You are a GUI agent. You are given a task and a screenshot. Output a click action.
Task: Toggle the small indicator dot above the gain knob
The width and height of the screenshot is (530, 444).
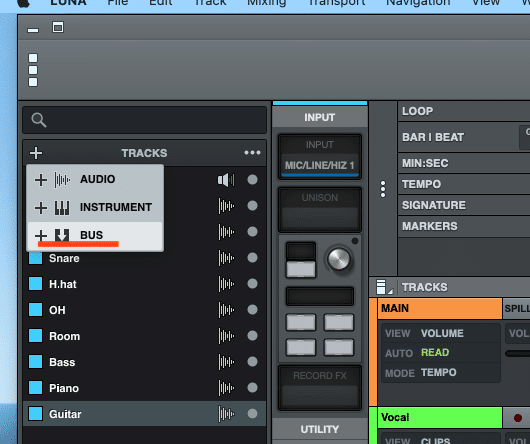tap(355, 241)
